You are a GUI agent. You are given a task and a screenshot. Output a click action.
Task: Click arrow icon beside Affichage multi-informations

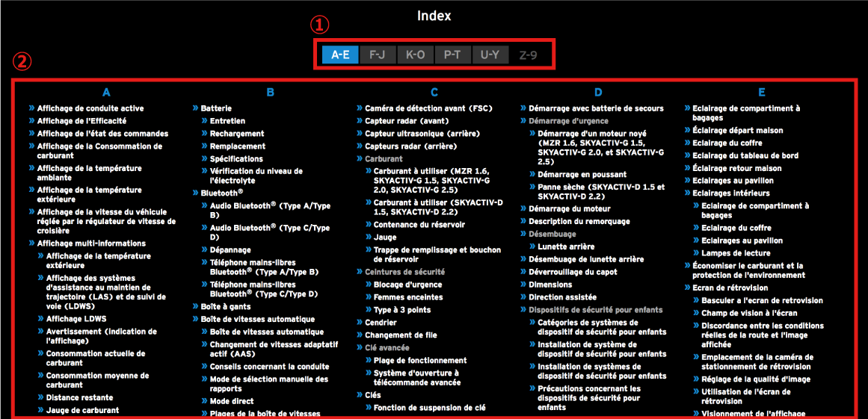coord(31,243)
